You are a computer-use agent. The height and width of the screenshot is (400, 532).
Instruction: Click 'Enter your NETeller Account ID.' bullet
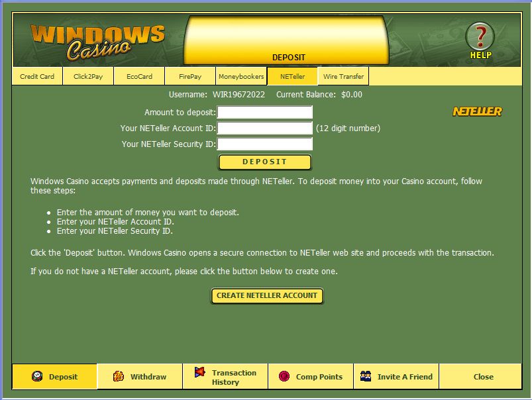(x=115, y=222)
